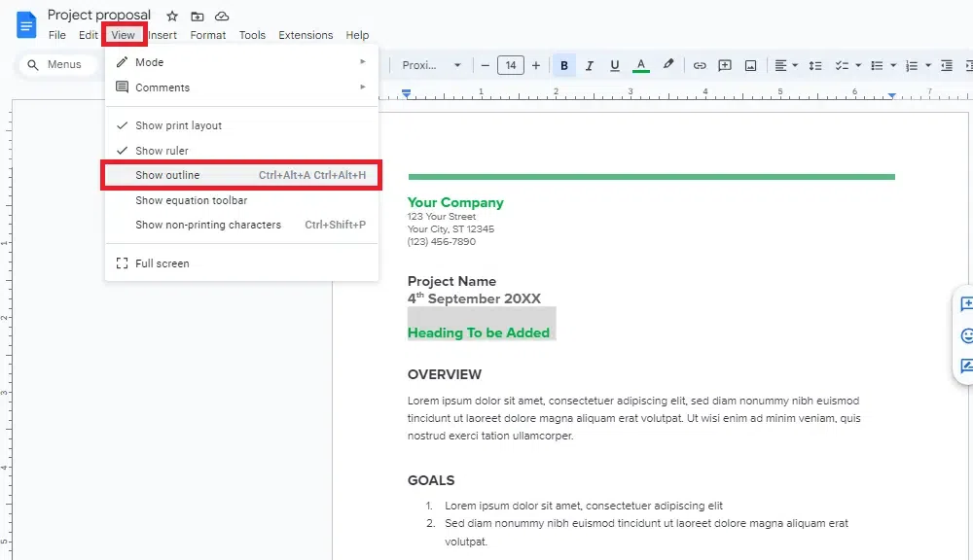Click the OVERVIEW heading

click(x=445, y=374)
